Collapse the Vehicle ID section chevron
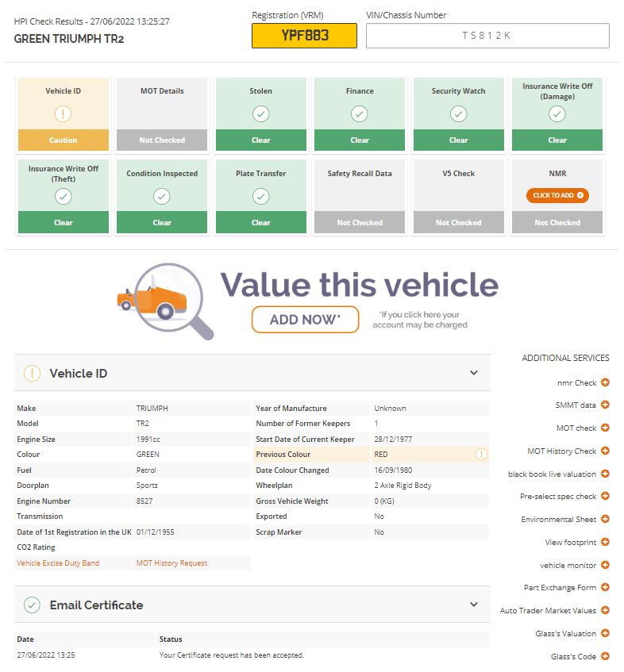Viewport: 624px width, 672px height. coord(473,373)
